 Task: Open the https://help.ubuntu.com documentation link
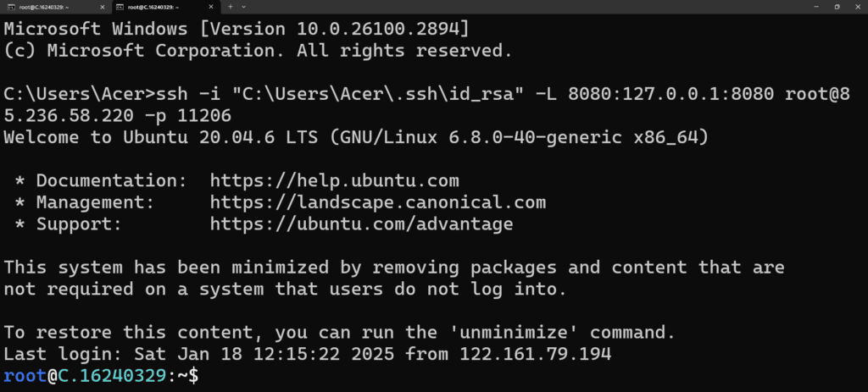tap(334, 180)
